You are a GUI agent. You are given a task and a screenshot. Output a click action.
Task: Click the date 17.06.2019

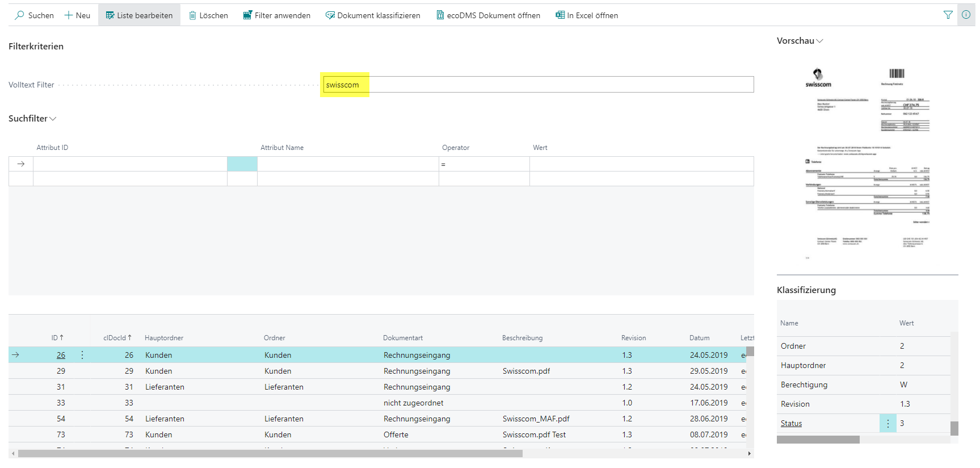coord(709,403)
